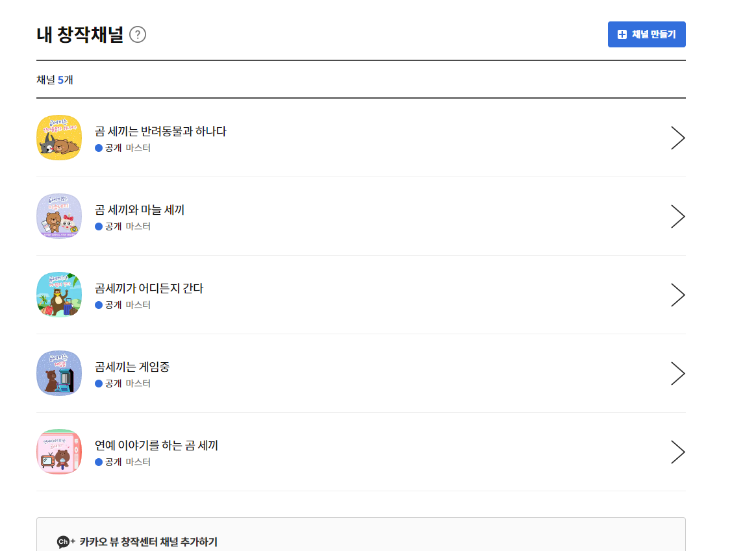Open thumbnail of 연예 이야기를 하는 곰 세끼 channel
Viewport: 756px width, 551px height.
click(59, 451)
